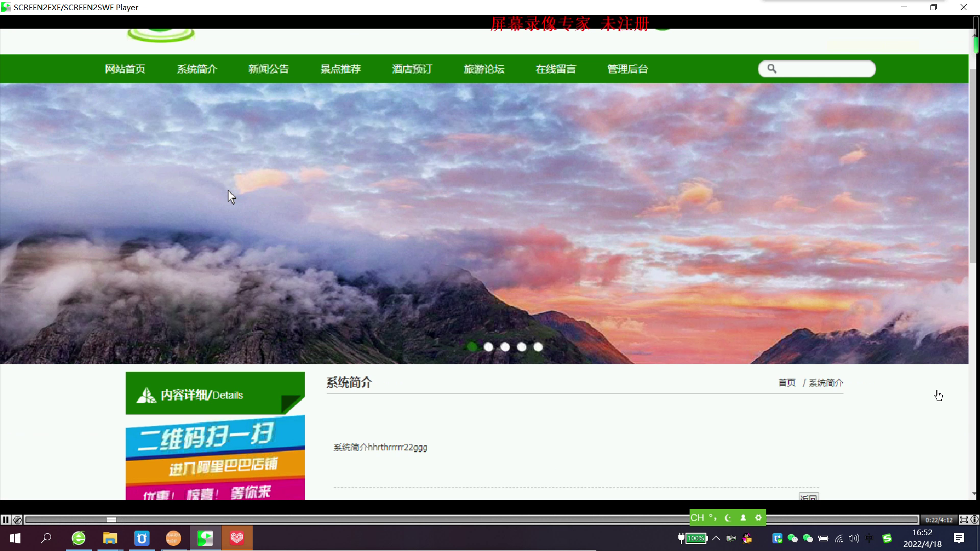This screenshot has width=980, height=551.
Task: Toggle fullscreen icon in player bar
Action: (964, 519)
